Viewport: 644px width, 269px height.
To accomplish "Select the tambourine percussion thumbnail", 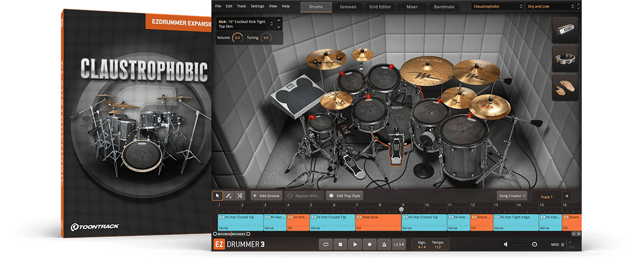I will pyautogui.click(x=565, y=59).
